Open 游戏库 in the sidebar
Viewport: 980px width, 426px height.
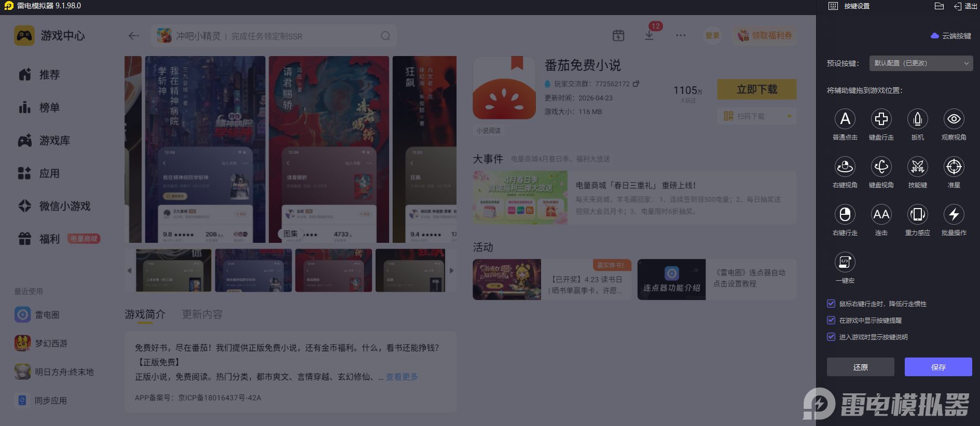54,141
